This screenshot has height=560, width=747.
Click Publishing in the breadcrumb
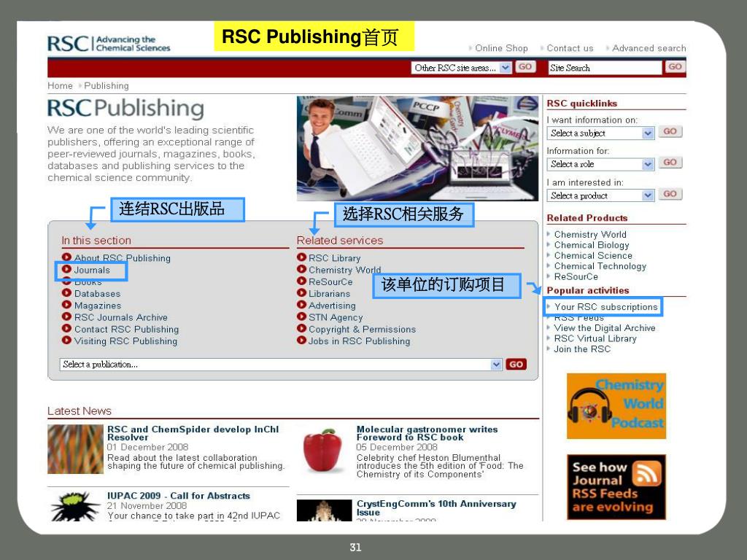tap(107, 86)
